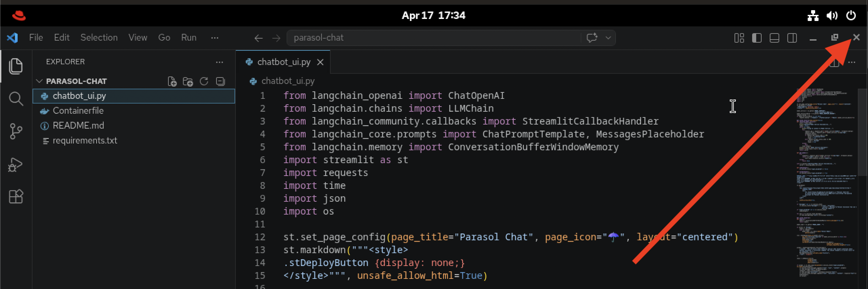Click the New Folder icon in Explorer
This screenshot has height=289, width=868.
[188, 82]
